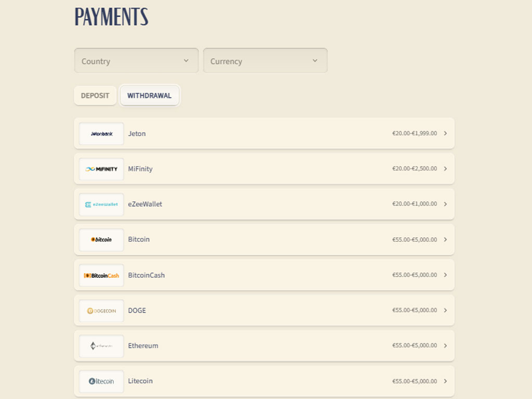Select the Withdrawal tab
The height and width of the screenshot is (399, 532).
click(149, 96)
